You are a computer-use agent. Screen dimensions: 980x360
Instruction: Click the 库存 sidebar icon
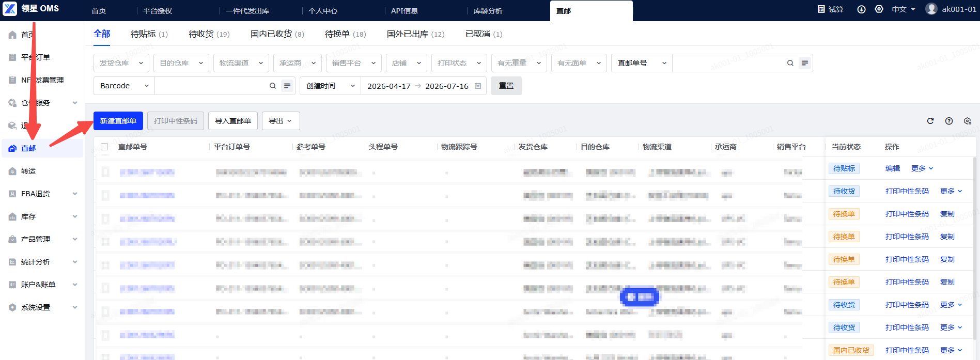12,216
